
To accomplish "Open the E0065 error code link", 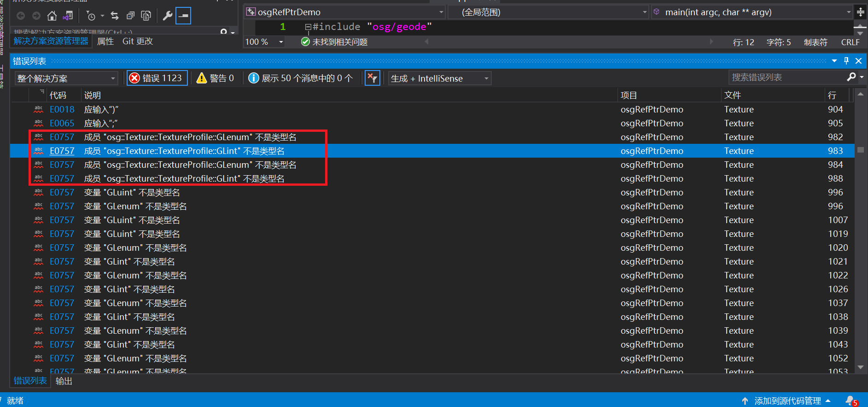I will (x=62, y=123).
